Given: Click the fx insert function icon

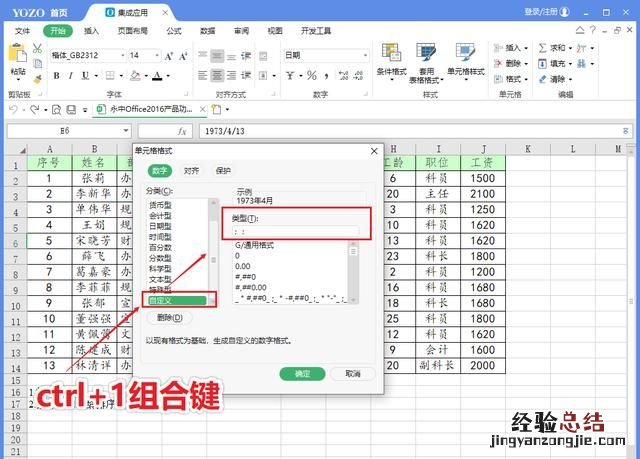Looking at the screenshot, I should point(182,131).
